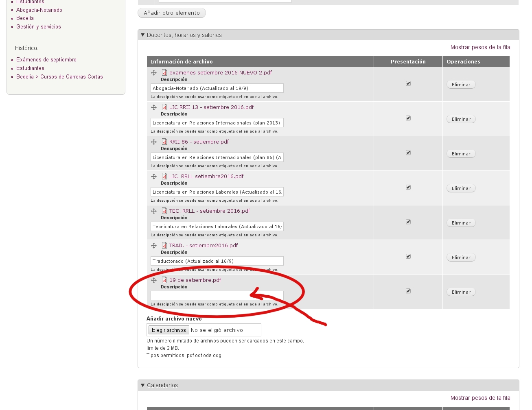Viewport: 532px width, 410px height.
Task: Click drag handle for RRII 86 - setiembre.pdf
Action: [x=154, y=142]
